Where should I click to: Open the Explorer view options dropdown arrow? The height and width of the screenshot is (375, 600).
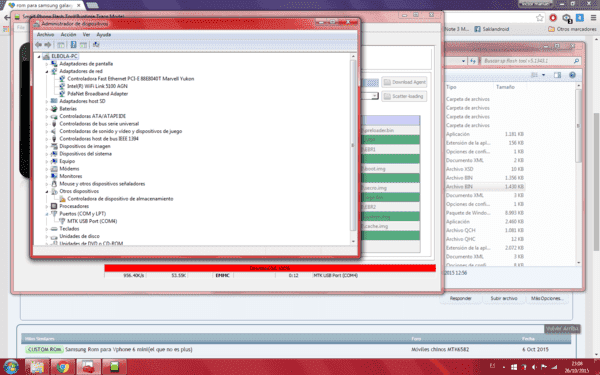(543, 75)
